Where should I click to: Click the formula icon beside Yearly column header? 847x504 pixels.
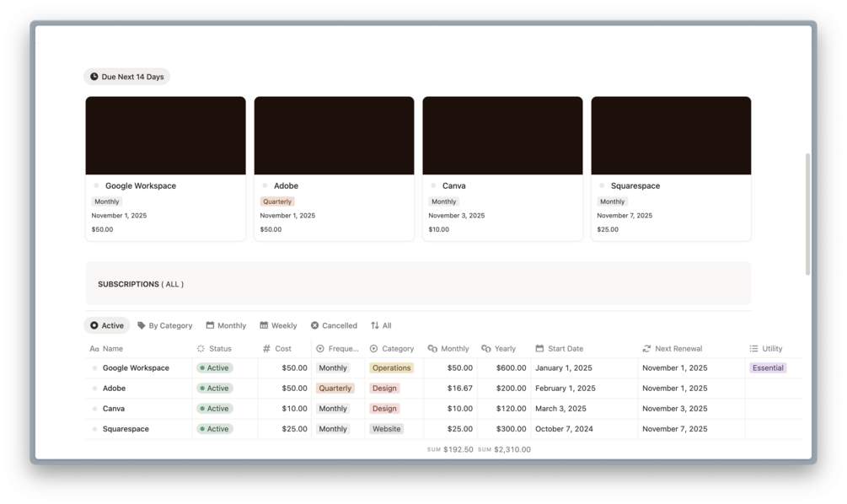click(485, 349)
